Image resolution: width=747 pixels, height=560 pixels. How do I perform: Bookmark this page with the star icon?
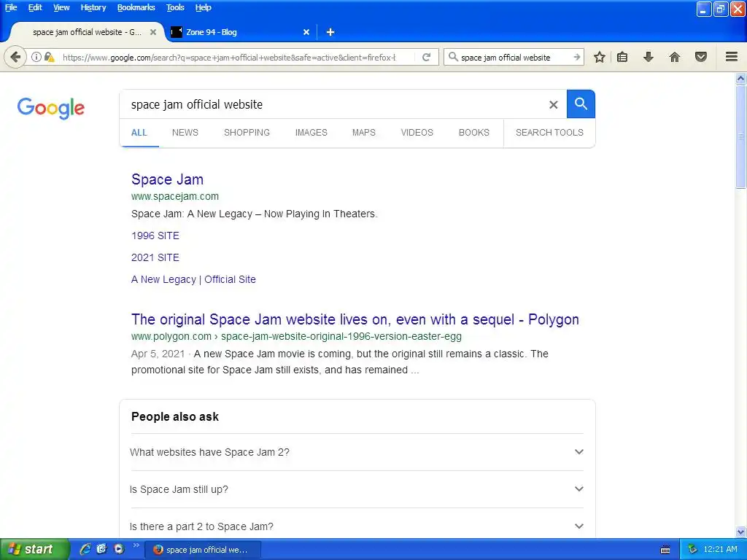pyautogui.click(x=600, y=57)
